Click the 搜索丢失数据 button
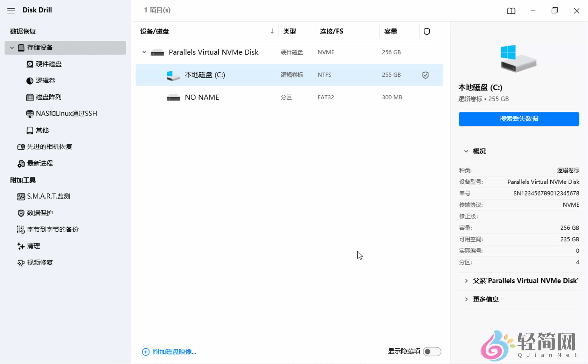This screenshot has height=364, width=588. [519, 119]
